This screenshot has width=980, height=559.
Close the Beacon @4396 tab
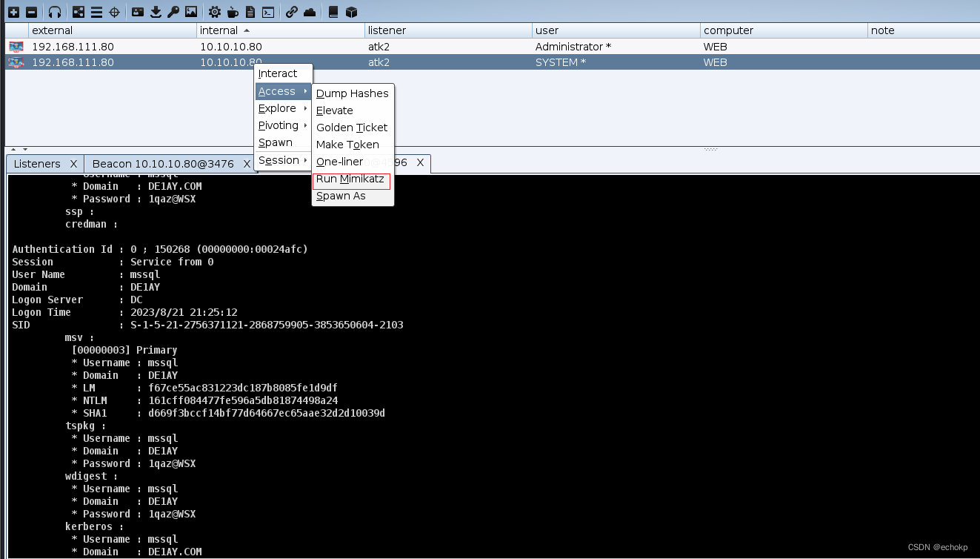[420, 162]
